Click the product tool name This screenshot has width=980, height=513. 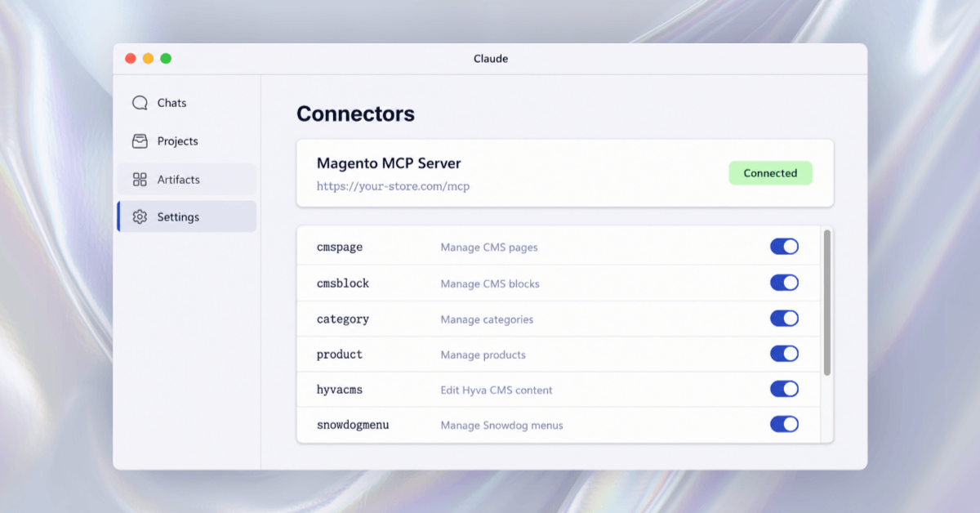(339, 355)
